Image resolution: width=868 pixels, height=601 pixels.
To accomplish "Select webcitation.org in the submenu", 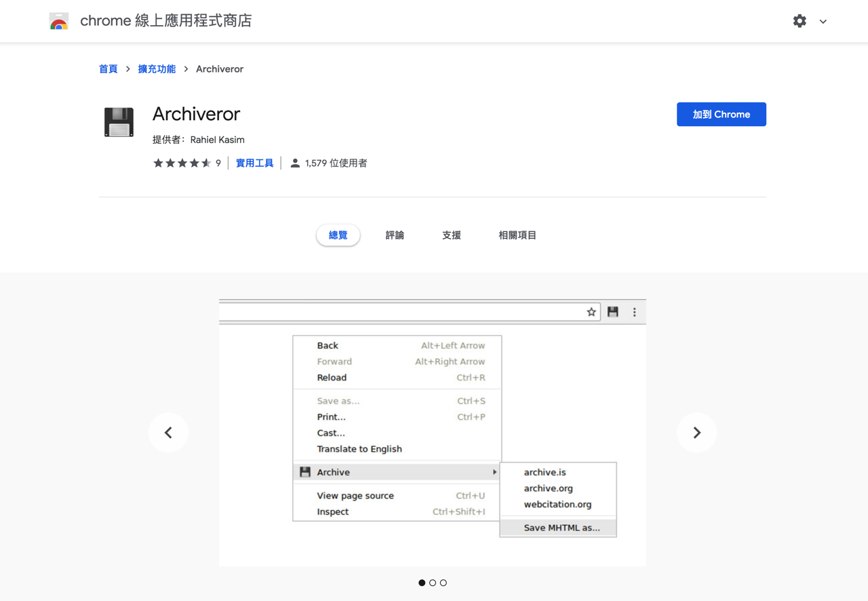I will click(558, 505).
